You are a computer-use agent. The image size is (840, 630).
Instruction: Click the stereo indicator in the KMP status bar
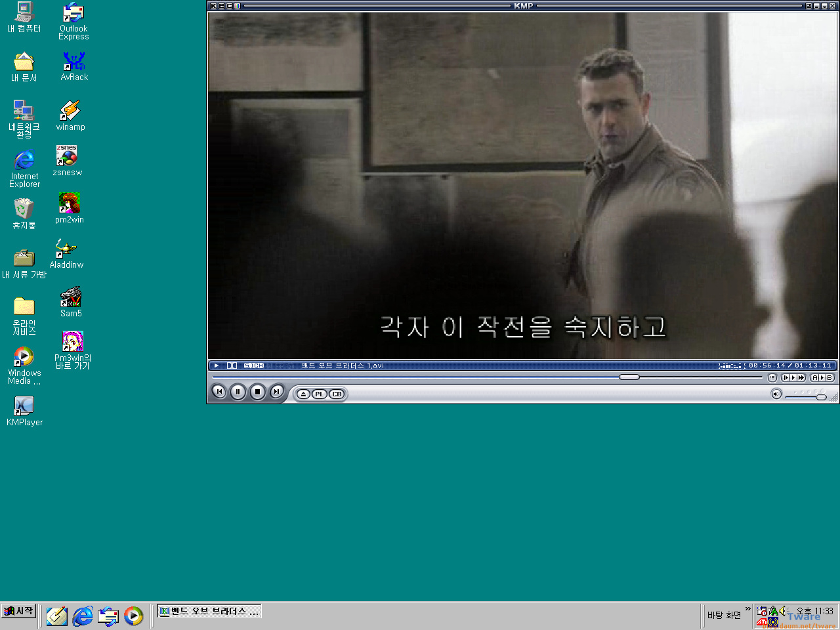point(232,366)
